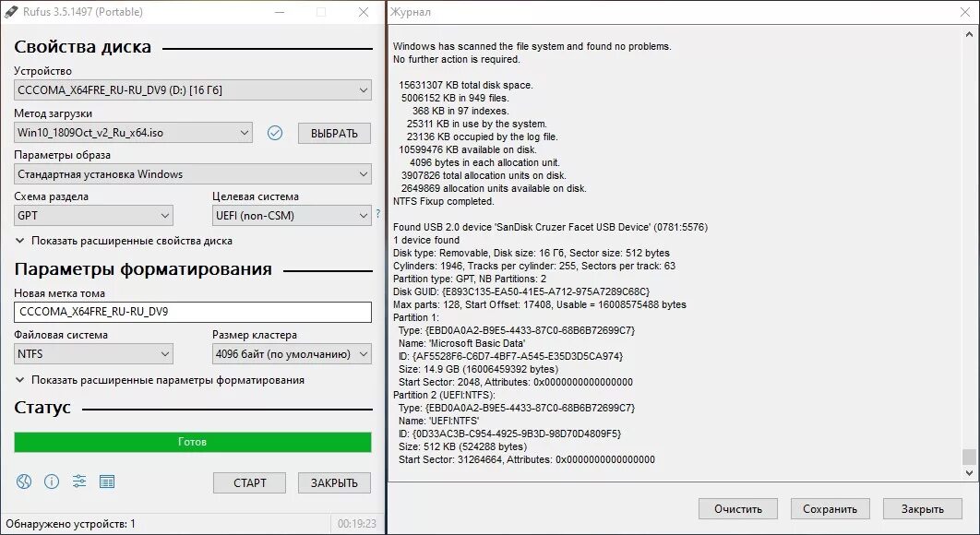Click the ЗАКРЫТЬ button in Rufus
The height and width of the screenshot is (535, 980).
click(x=334, y=482)
